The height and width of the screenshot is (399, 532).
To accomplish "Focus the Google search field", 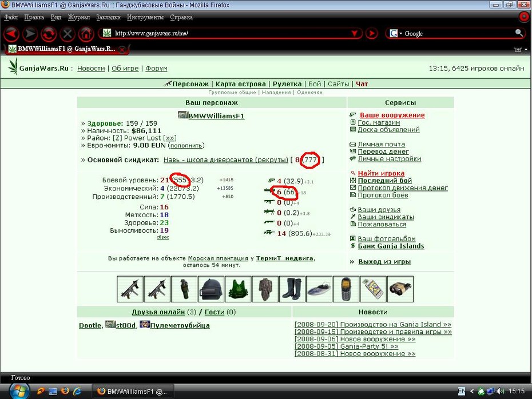I will (458, 33).
